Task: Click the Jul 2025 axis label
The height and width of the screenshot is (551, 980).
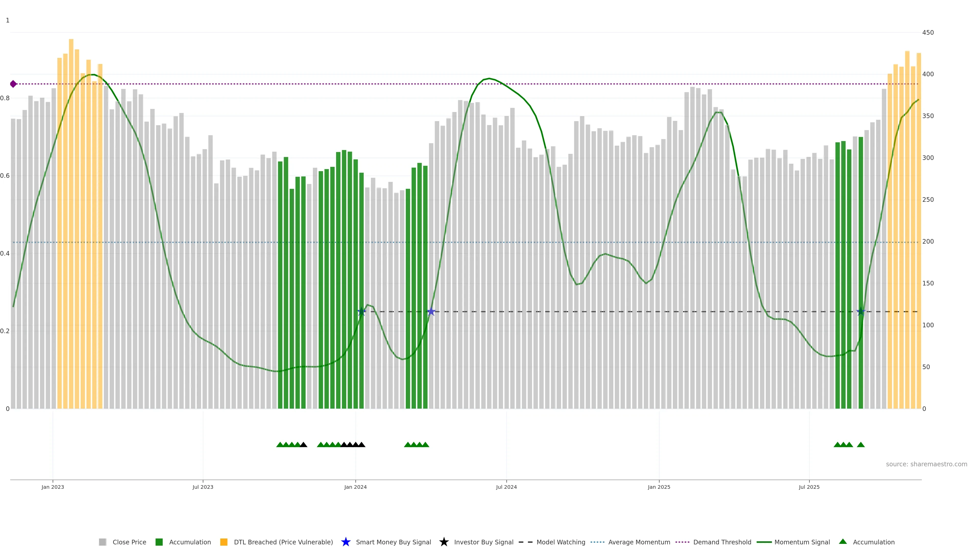Action: click(809, 487)
